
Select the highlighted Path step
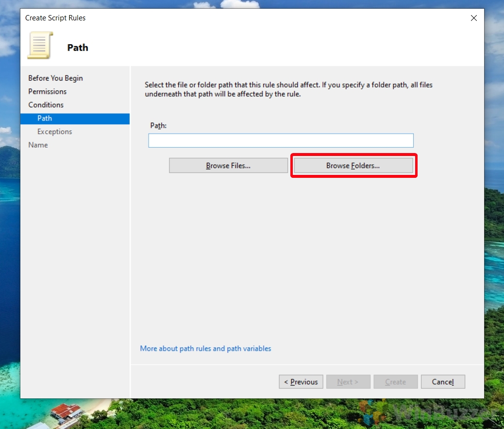[75, 119]
